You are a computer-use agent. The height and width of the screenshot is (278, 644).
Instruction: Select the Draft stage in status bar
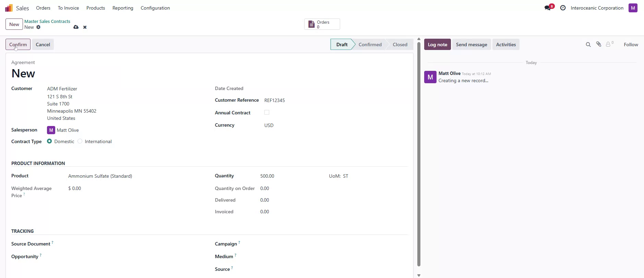(342, 45)
